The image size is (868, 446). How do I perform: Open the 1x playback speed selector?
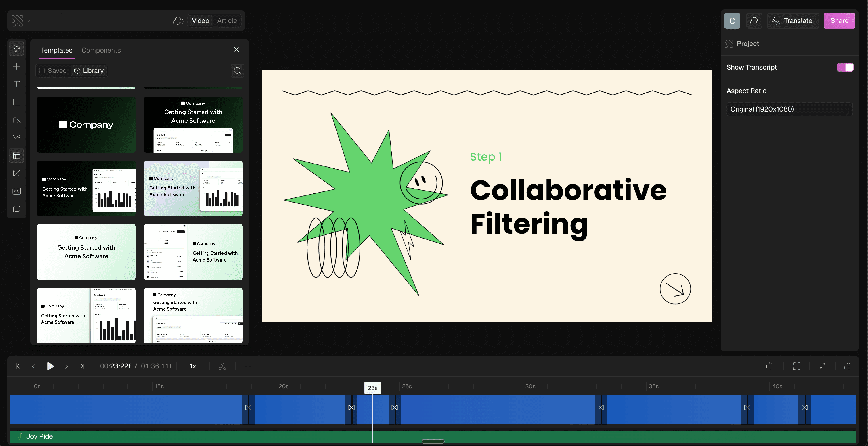coord(193,366)
